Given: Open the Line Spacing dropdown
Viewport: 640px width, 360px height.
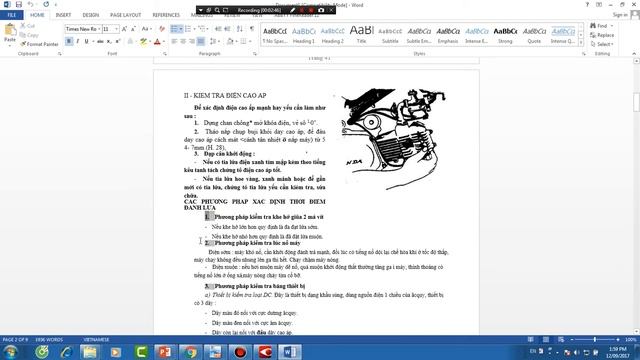Looking at the screenshot, I should point(214,41).
